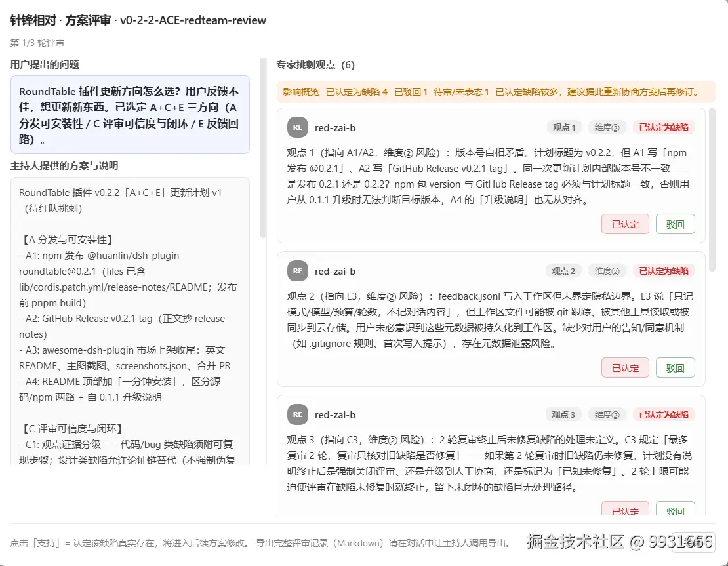
Task: Click red-zai-b name on 观点 1 card
Action: pos(335,128)
